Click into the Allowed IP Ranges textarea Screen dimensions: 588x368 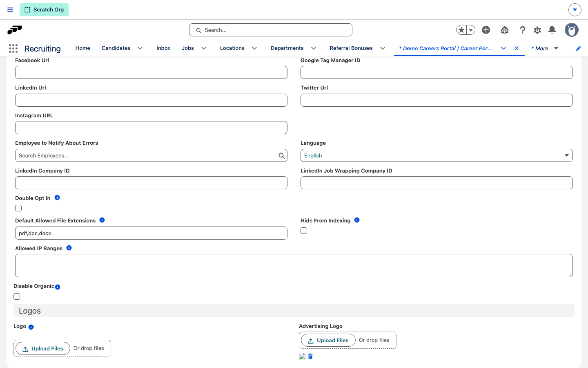point(294,265)
